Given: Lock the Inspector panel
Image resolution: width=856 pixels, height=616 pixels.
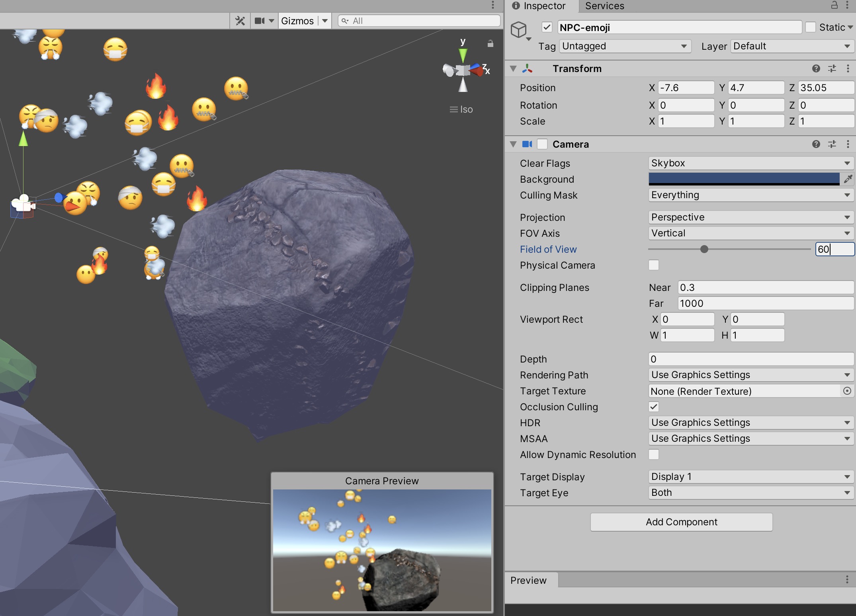Looking at the screenshot, I should click(x=835, y=5).
